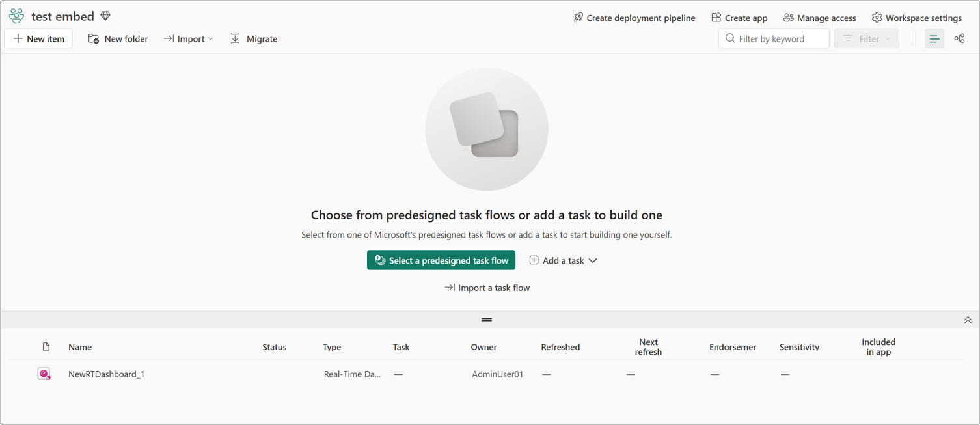The width and height of the screenshot is (980, 425).
Task: Click the Sensitivity column header
Action: click(799, 347)
